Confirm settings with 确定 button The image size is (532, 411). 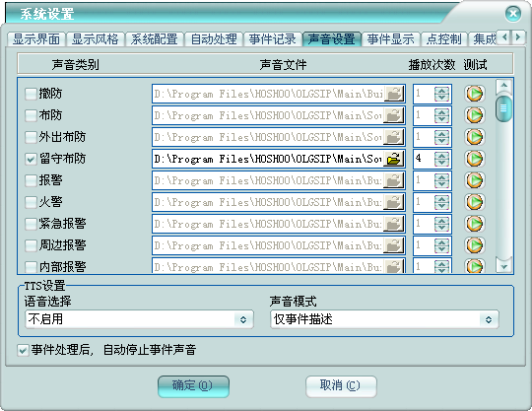click(193, 386)
